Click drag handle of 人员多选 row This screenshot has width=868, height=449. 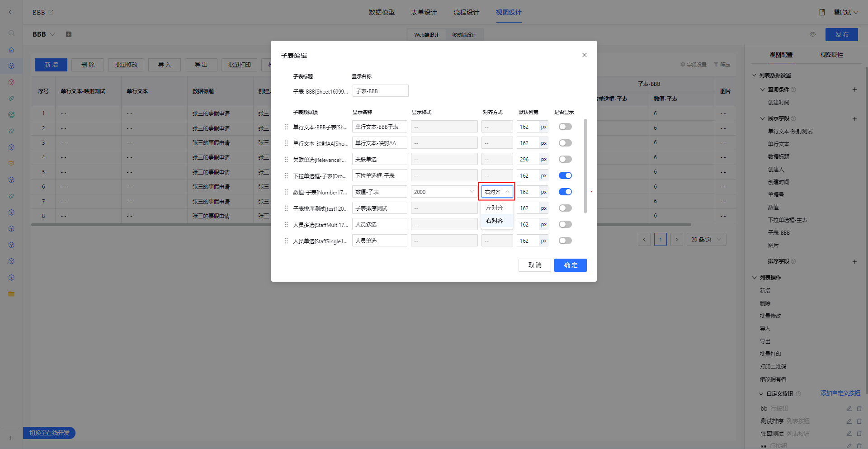286,225
